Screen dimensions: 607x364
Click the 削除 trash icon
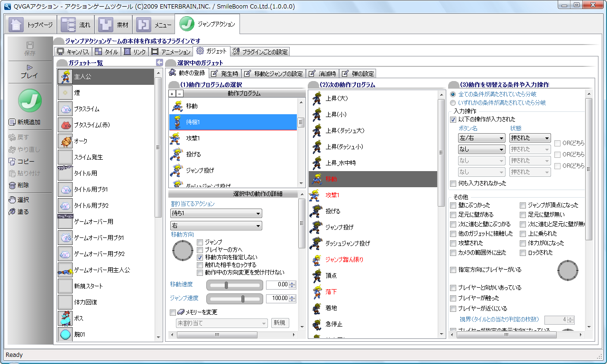tap(12, 185)
